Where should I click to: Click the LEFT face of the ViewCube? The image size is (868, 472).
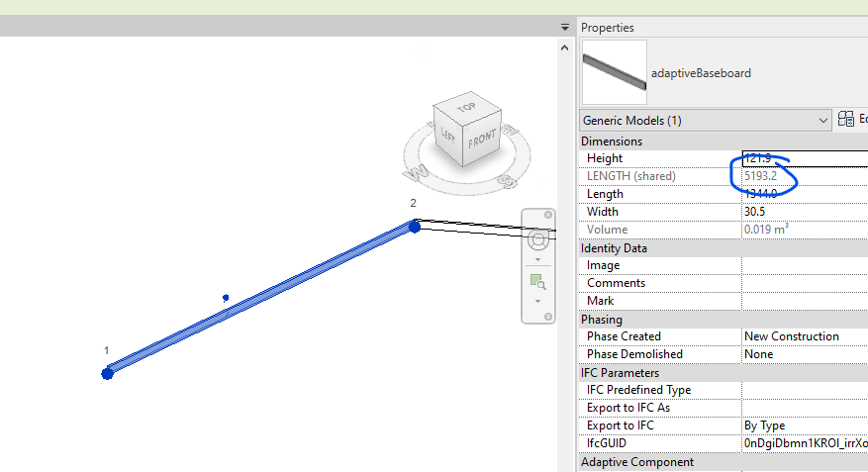447,135
